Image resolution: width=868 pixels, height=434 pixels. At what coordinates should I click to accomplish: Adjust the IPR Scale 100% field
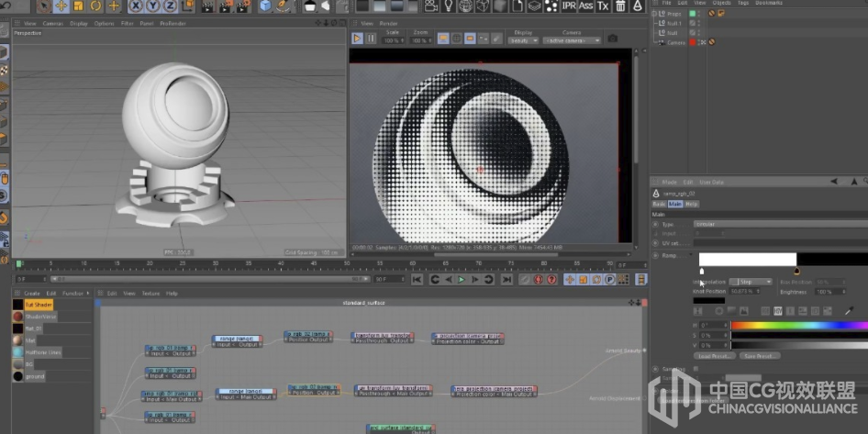393,40
